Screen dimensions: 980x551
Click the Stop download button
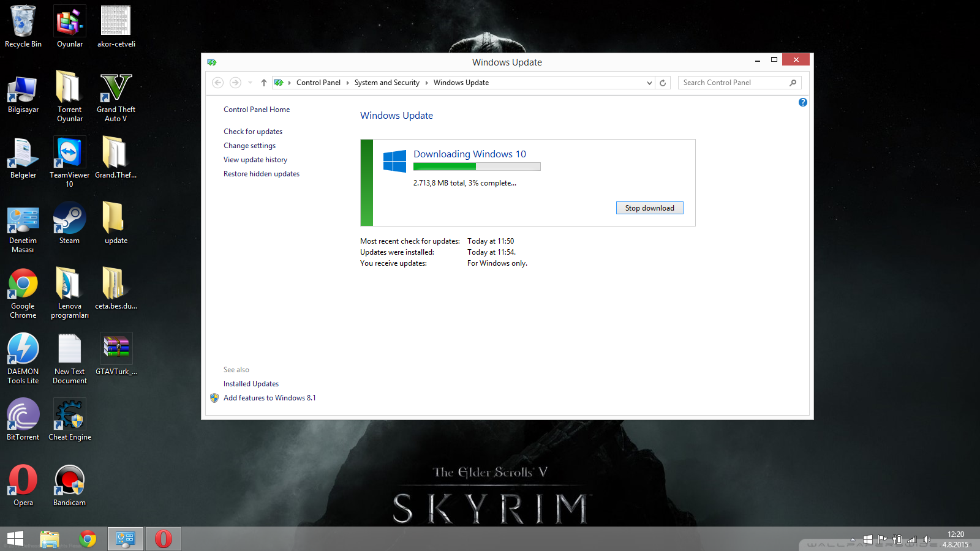pyautogui.click(x=650, y=208)
